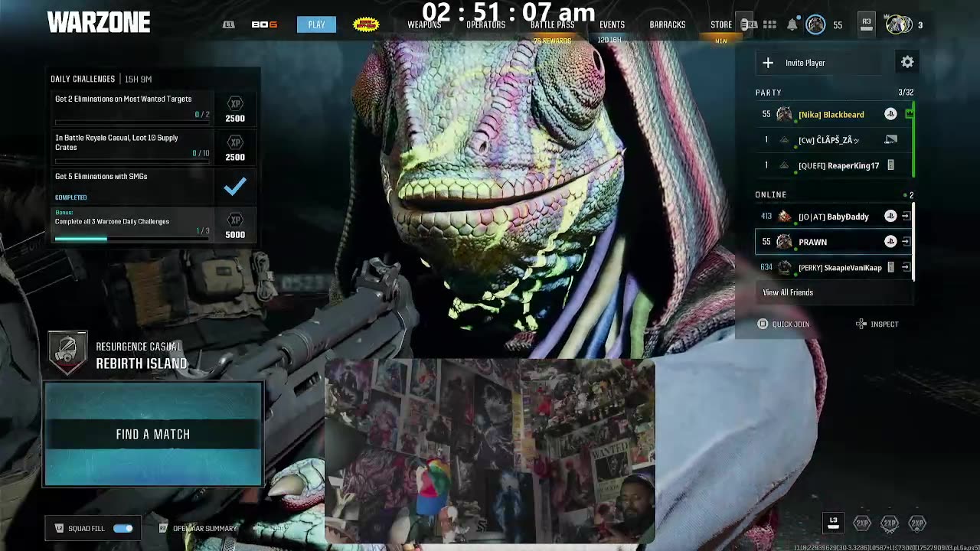Click console icon beside SkaapieVaniKaap
The image size is (980, 551).
890,267
